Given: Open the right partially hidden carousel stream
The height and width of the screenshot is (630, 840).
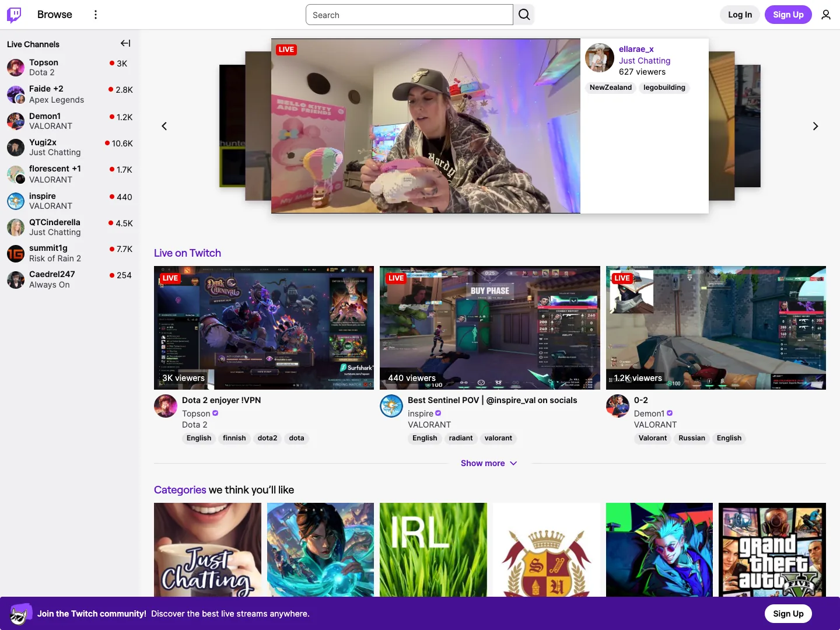Looking at the screenshot, I should point(722,126).
